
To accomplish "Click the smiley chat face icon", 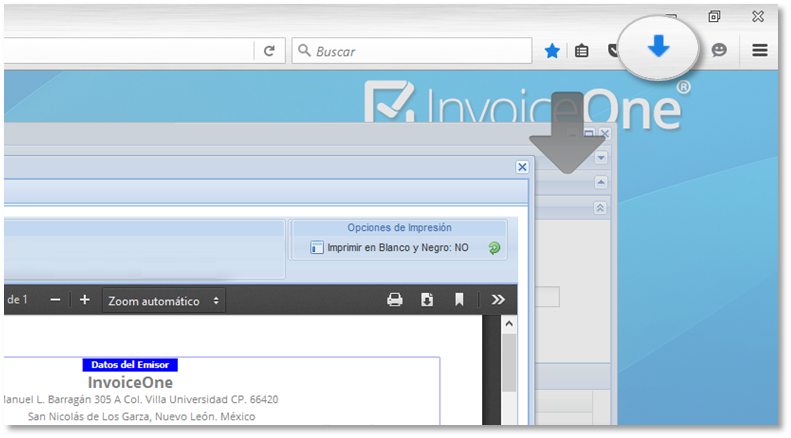I will (x=719, y=50).
